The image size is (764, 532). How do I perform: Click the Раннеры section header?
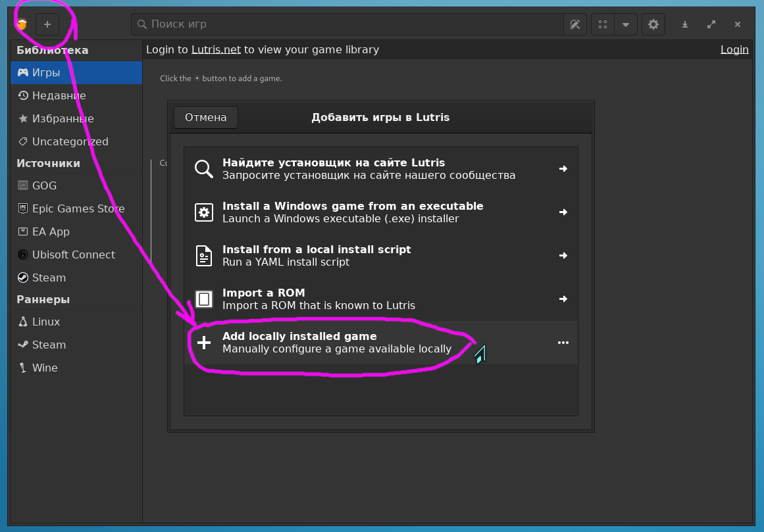43,299
